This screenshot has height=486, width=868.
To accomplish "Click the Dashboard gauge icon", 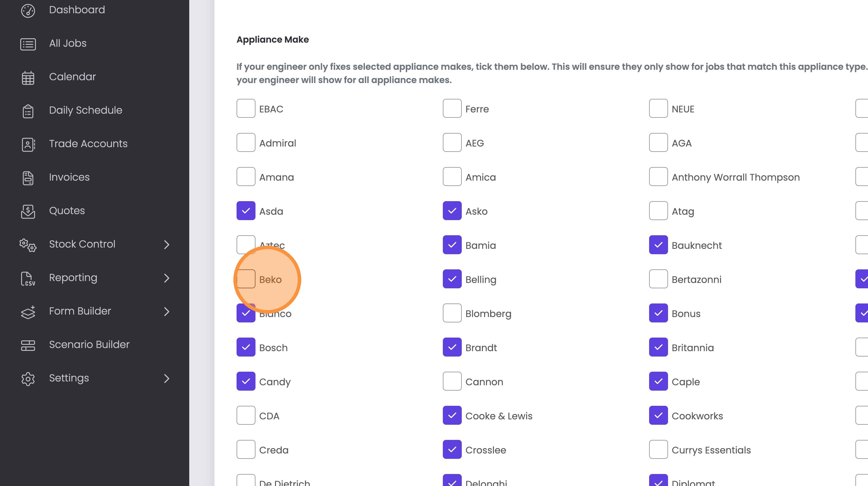I will (28, 10).
